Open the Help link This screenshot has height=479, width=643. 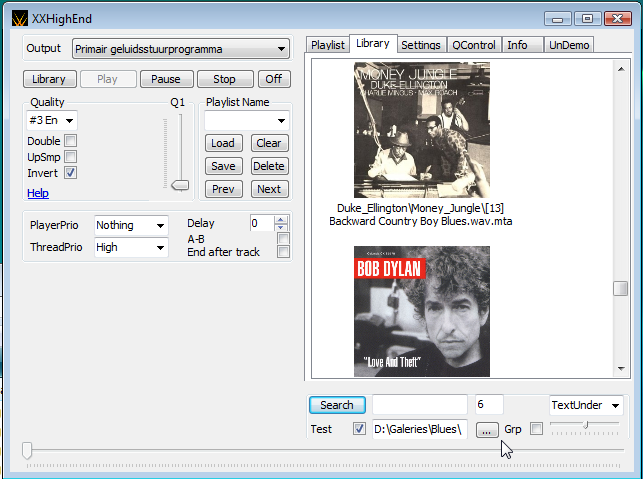pos(38,193)
